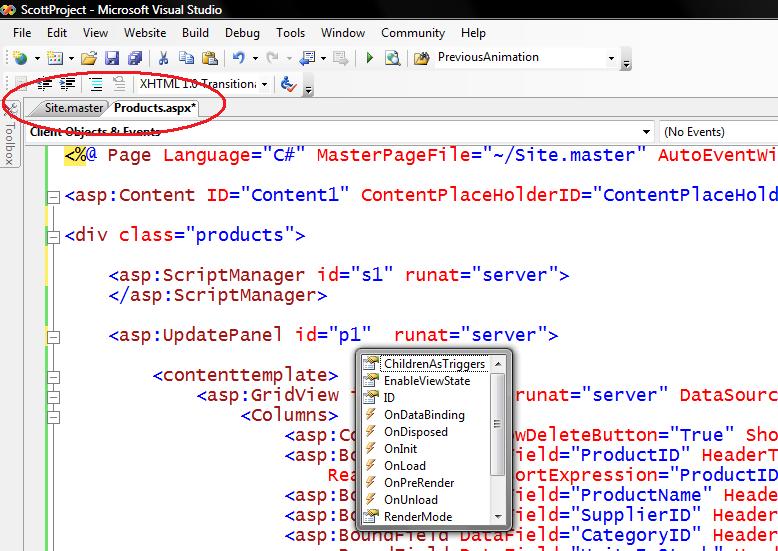Click the Navigate Backward icon
This screenshot has height=551, width=778.
point(307,58)
